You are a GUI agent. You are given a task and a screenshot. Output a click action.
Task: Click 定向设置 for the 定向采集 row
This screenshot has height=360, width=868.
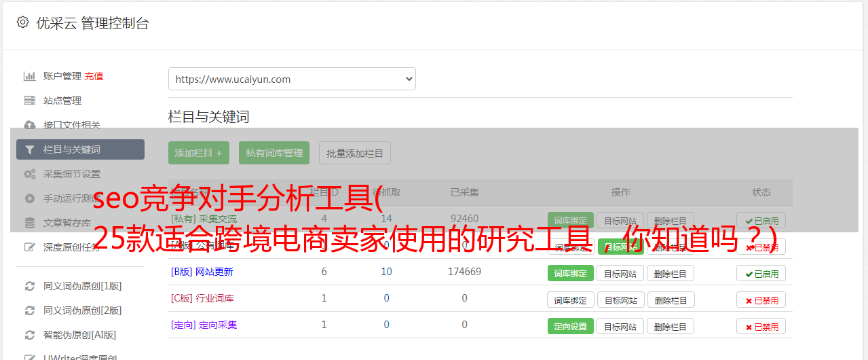tap(571, 326)
